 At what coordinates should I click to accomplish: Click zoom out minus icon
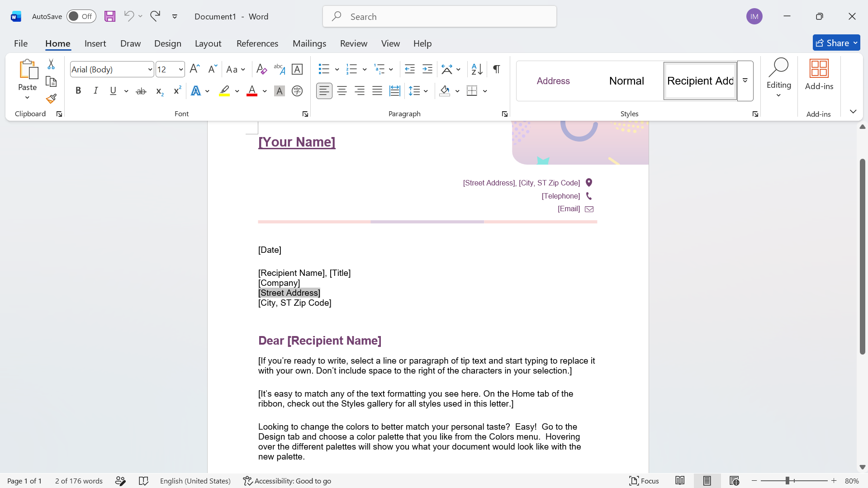tap(754, 481)
